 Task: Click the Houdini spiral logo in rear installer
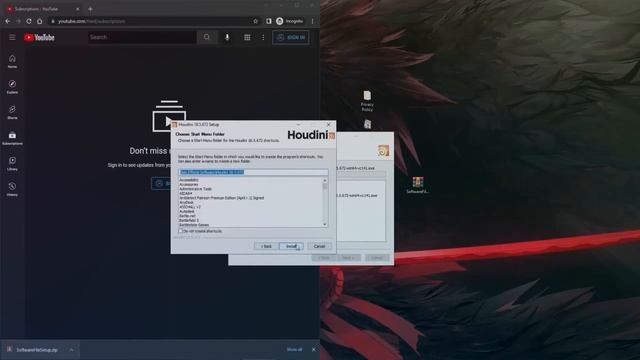pyautogui.click(x=383, y=151)
